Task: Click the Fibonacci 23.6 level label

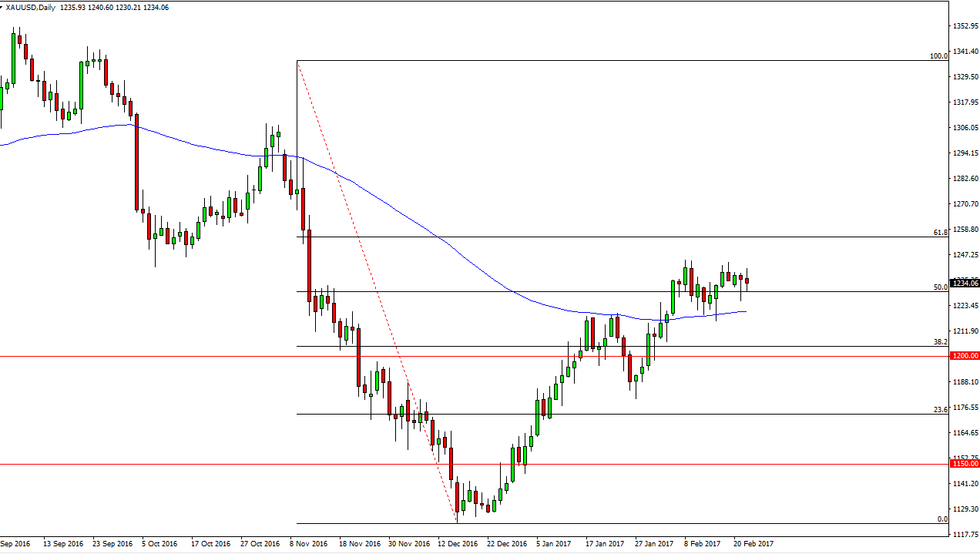Action: [940, 410]
